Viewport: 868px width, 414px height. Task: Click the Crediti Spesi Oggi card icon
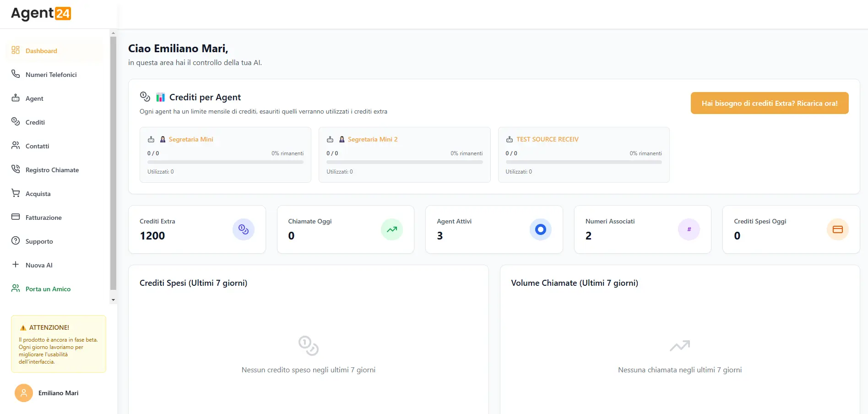click(x=838, y=229)
